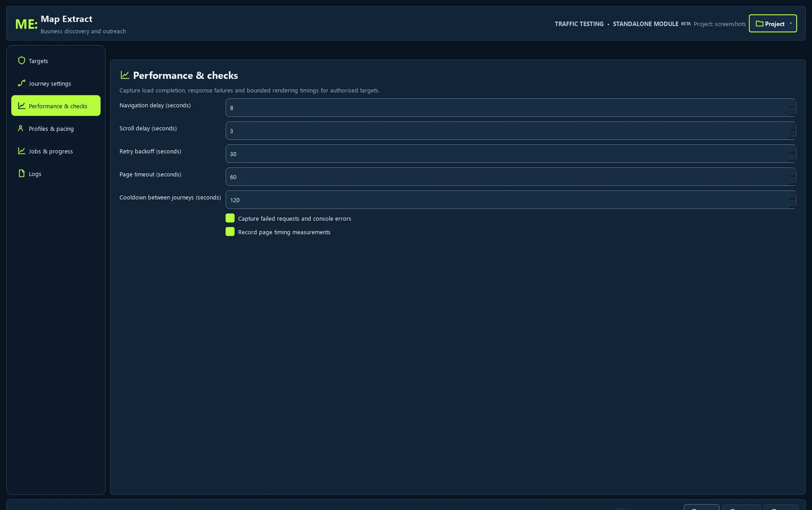The width and height of the screenshot is (812, 510).
Task: Click the 'Project: screenshots' label
Action: coord(720,24)
